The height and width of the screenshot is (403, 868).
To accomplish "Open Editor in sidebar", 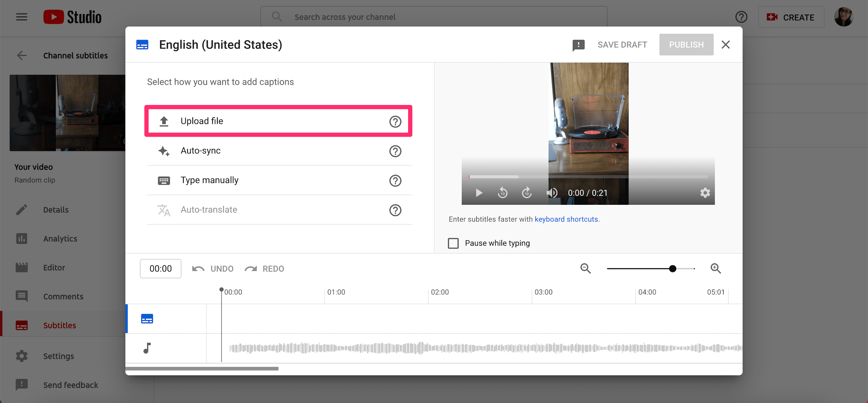I will pos(54,268).
